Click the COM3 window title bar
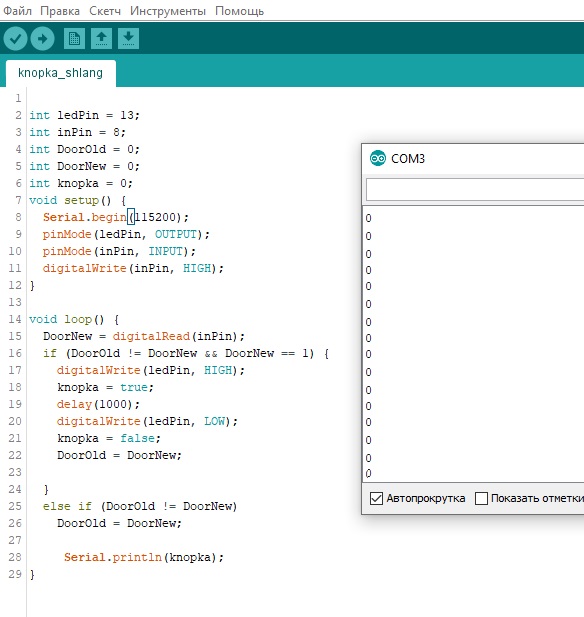The height and width of the screenshot is (617, 584). click(473, 159)
